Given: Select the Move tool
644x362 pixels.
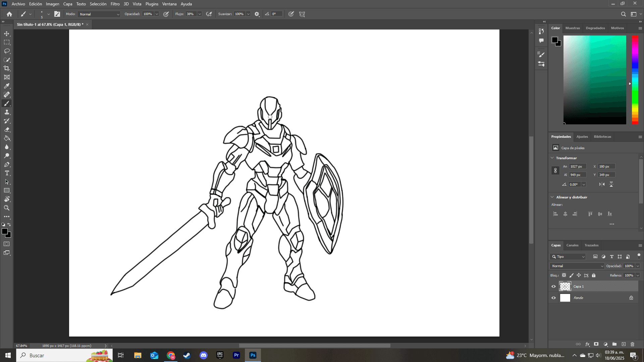Looking at the screenshot, I should point(7,34).
